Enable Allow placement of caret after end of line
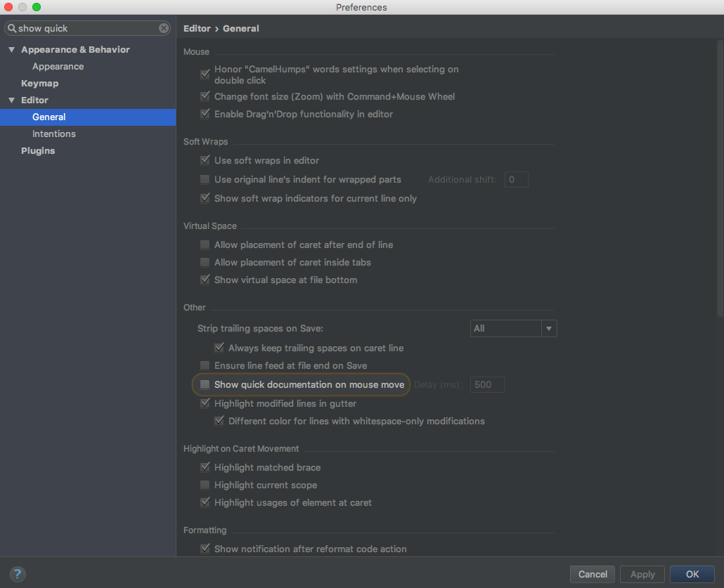 point(204,244)
